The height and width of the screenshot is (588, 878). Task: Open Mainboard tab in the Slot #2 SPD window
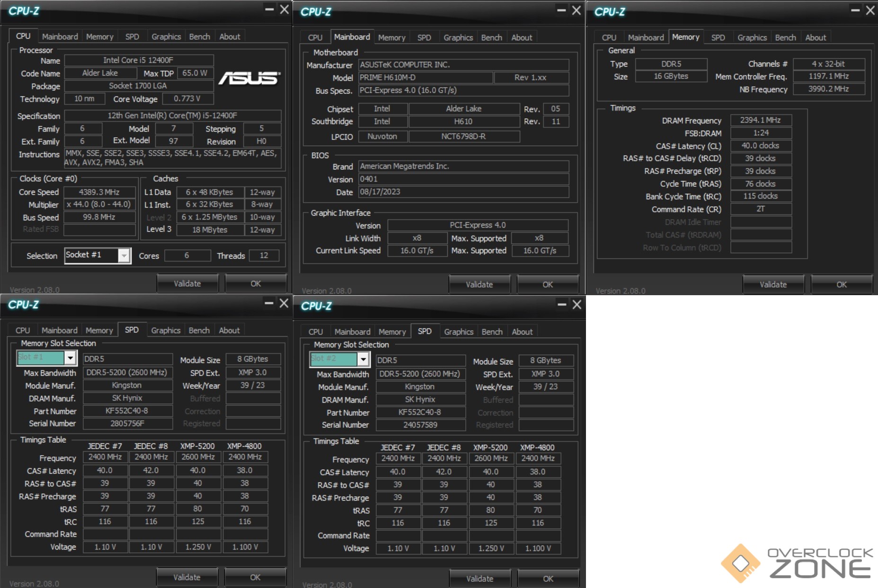point(353,332)
